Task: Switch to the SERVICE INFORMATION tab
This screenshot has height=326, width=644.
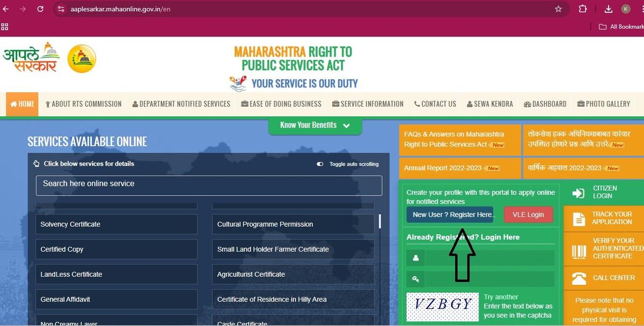Action: [x=368, y=104]
